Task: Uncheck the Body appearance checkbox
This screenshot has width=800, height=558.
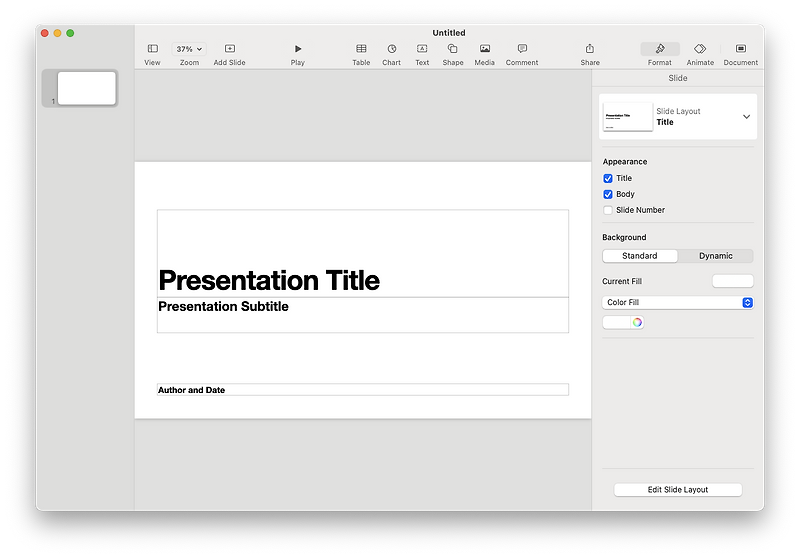Action: [x=608, y=194]
